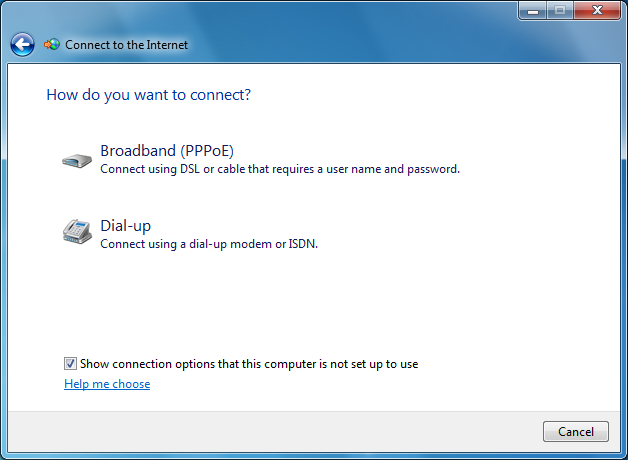Click the 'Connect to the Internet' title text
Screen dimensions: 628x460
click(x=126, y=44)
